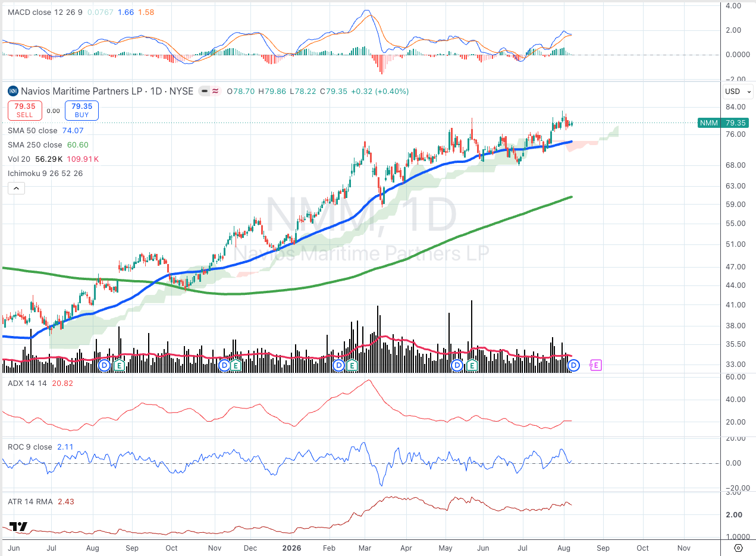The image size is (756, 556).
Task: Click the NMM 79.35 price label
Action: (x=723, y=123)
